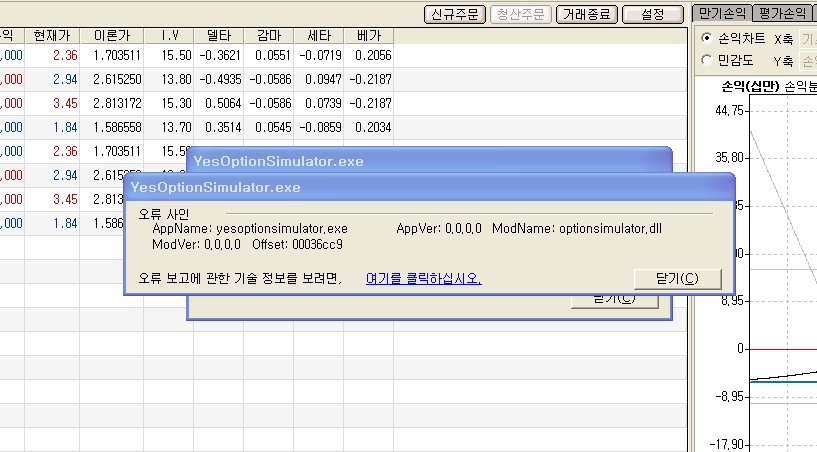Screen dimensions: 817x452
Task: Follow the 여기를 클릭하십시오 link
Action: (x=423, y=279)
